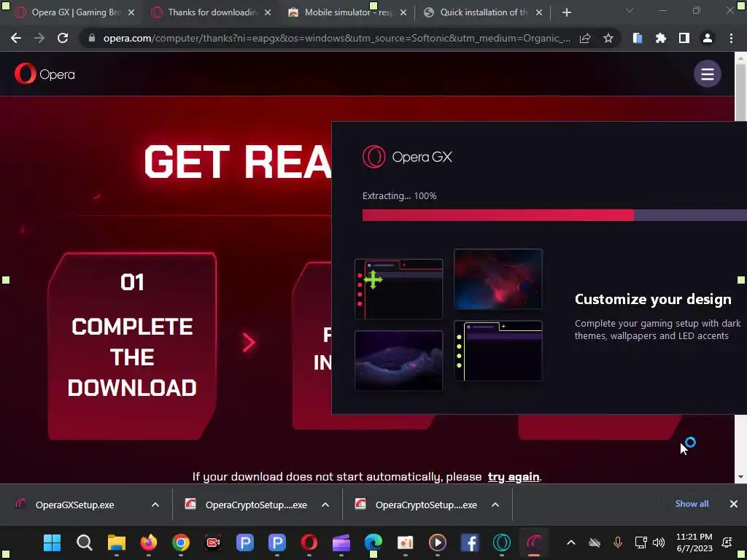The height and width of the screenshot is (560, 747).
Task: Open the screen recorder camera taskbar icon
Action: click(213, 542)
